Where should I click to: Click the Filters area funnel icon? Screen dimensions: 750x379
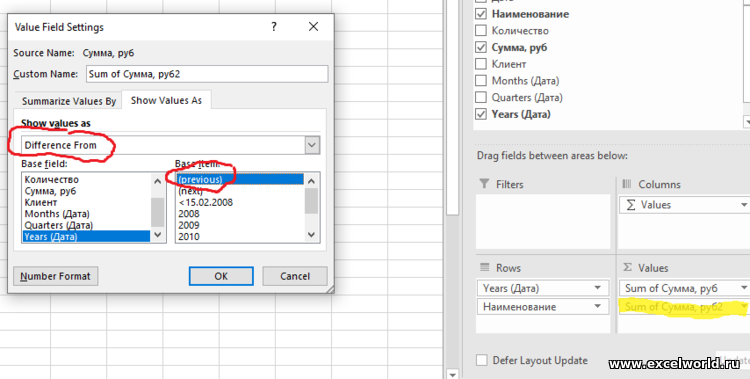coord(484,184)
